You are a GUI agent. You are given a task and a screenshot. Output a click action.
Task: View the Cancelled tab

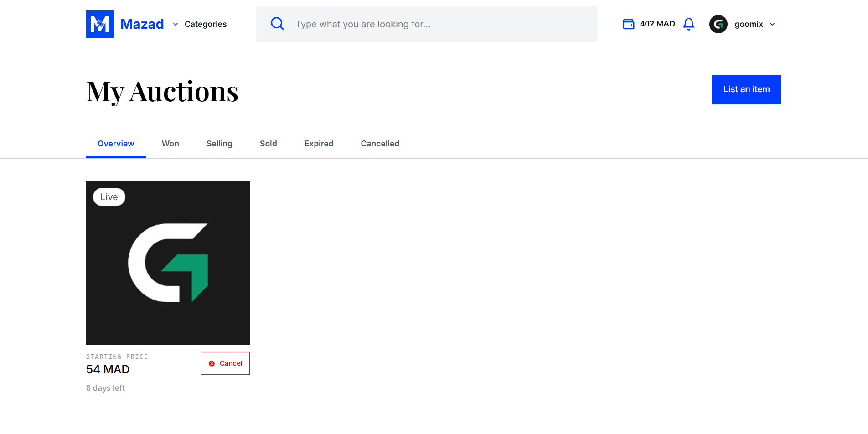coord(380,144)
